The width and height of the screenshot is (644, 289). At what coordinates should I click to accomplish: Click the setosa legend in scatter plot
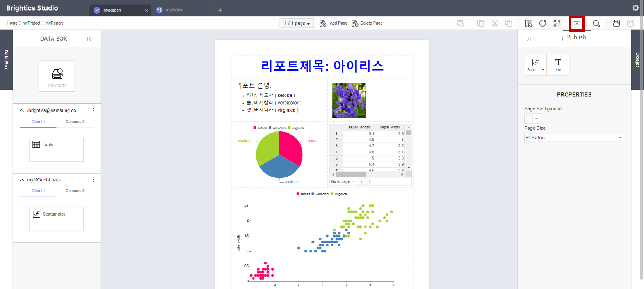point(303,194)
